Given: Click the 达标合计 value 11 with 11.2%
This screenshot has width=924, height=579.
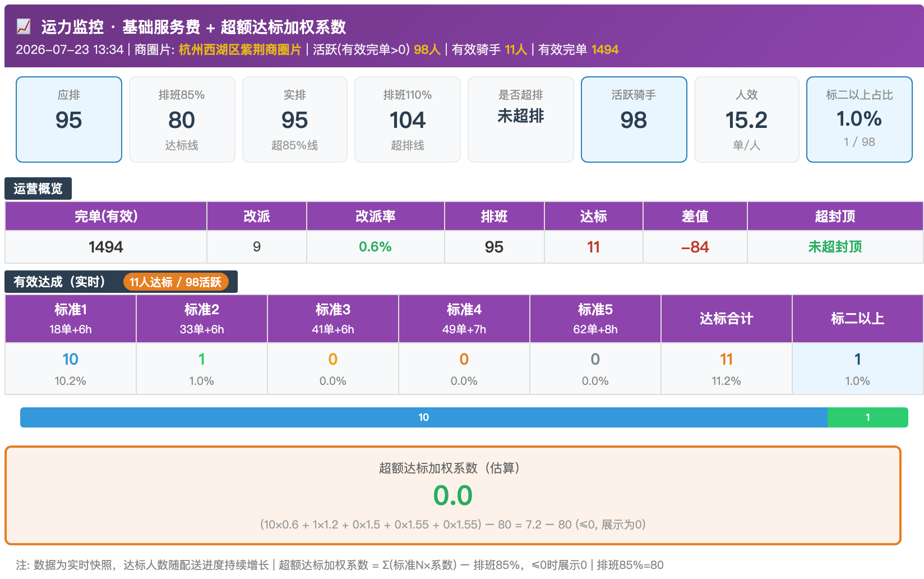Looking at the screenshot, I should (727, 369).
